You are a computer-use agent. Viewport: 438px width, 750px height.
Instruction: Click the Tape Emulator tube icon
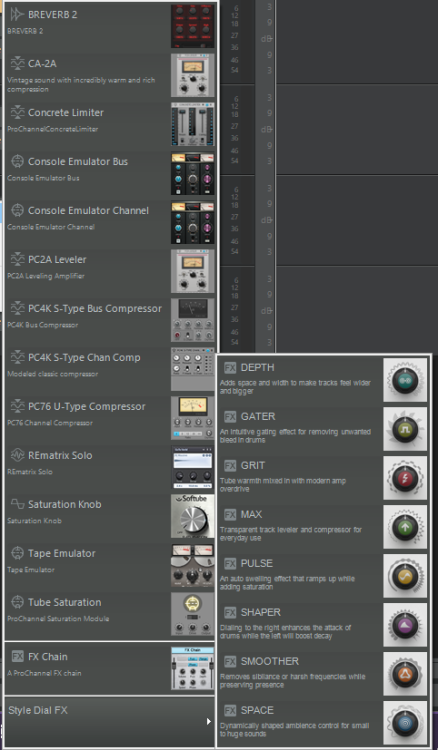tap(17, 553)
